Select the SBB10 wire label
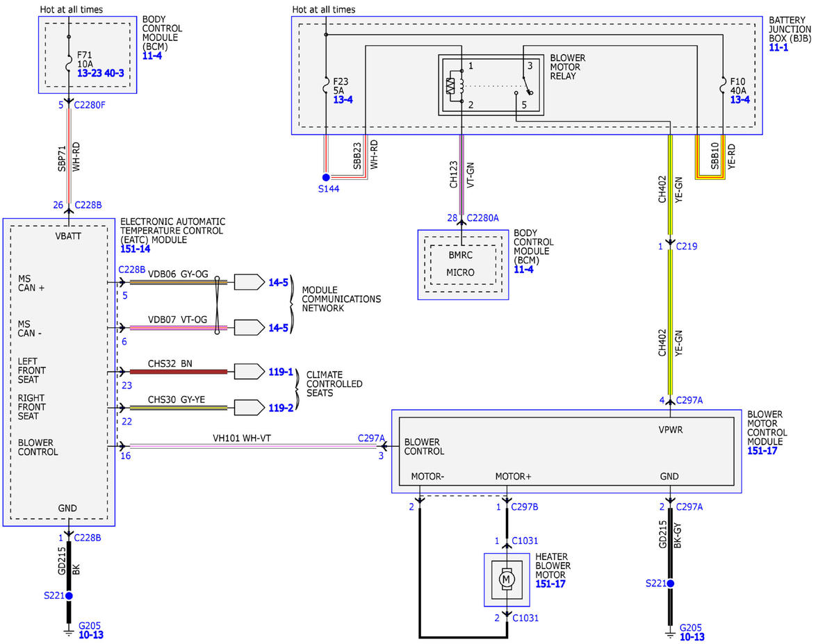 pos(715,157)
